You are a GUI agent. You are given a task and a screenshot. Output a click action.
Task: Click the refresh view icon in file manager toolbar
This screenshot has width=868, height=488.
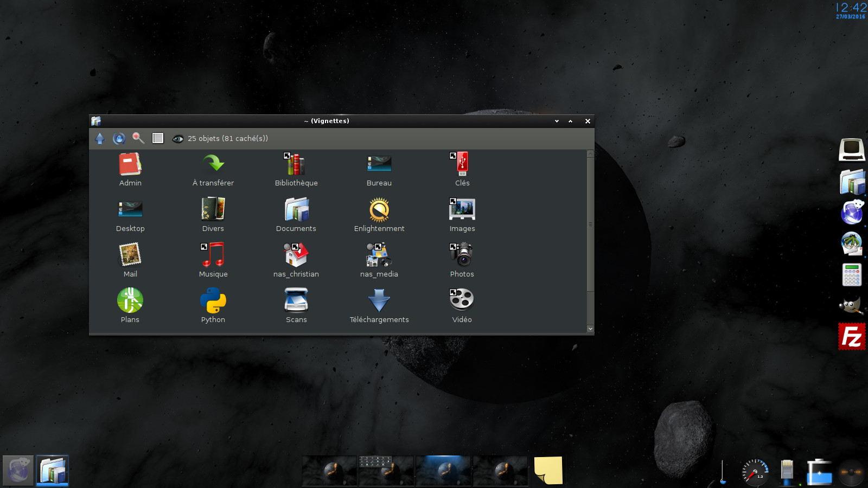[119, 139]
